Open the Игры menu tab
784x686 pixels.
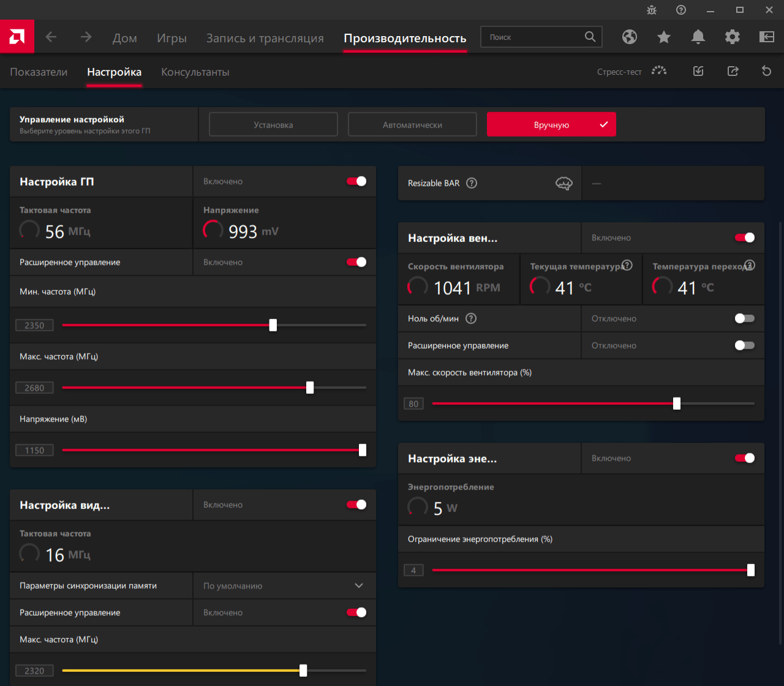click(x=171, y=38)
